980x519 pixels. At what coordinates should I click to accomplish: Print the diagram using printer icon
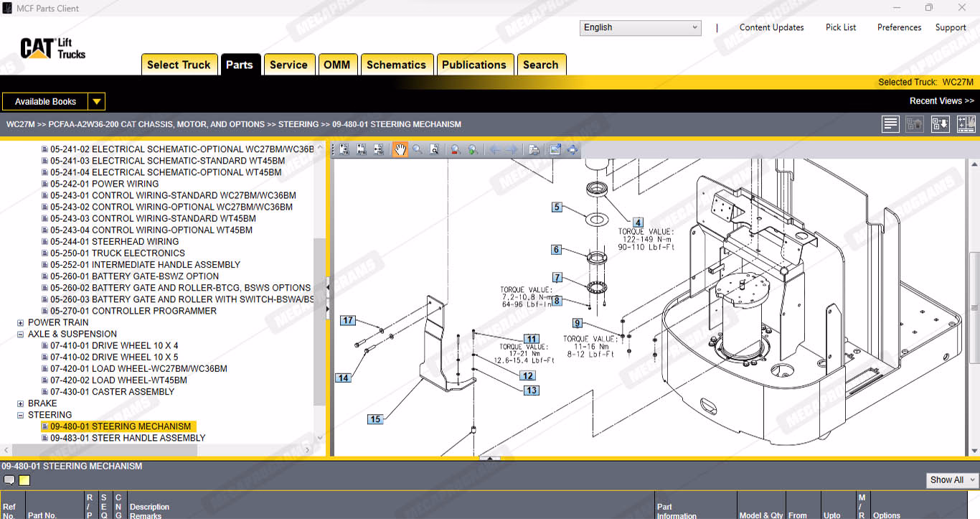click(x=534, y=149)
